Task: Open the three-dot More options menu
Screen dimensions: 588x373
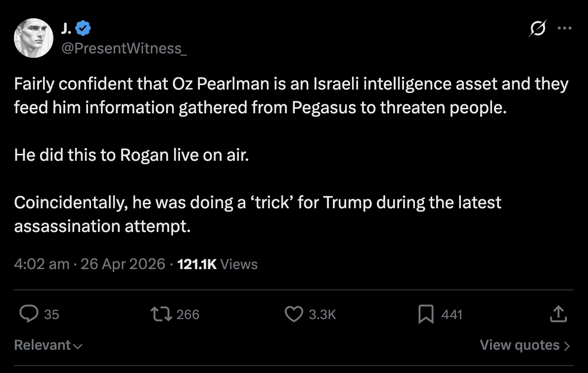Action: pyautogui.click(x=564, y=28)
